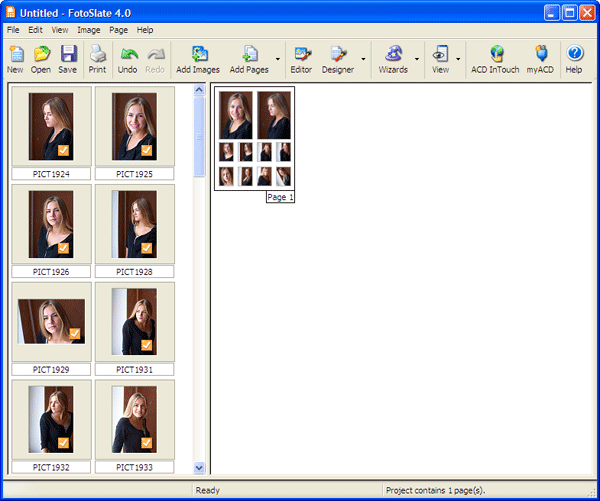
Task: Toggle the checkmark on PICT1932
Action: [x=64, y=443]
